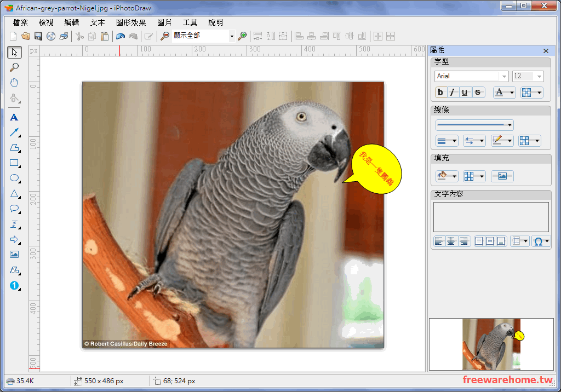Open the font color A picker
Viewport: 561px width, 392px height.
point(504,93)
